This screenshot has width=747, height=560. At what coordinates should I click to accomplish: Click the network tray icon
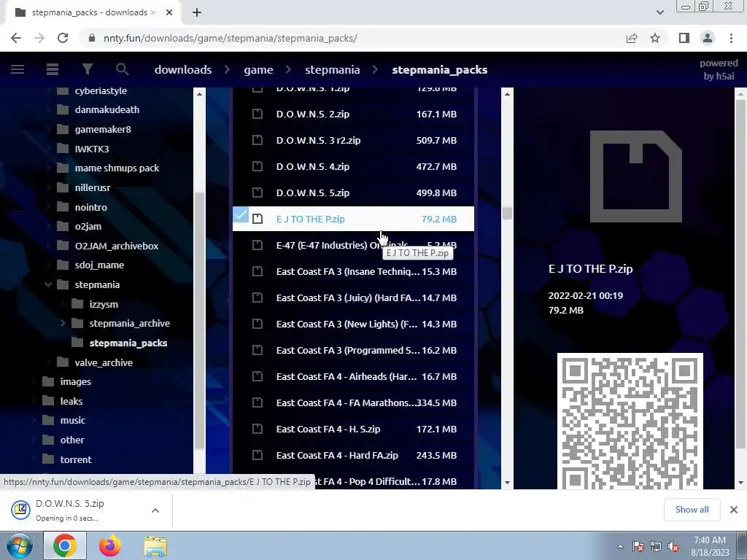click(656, 546)
